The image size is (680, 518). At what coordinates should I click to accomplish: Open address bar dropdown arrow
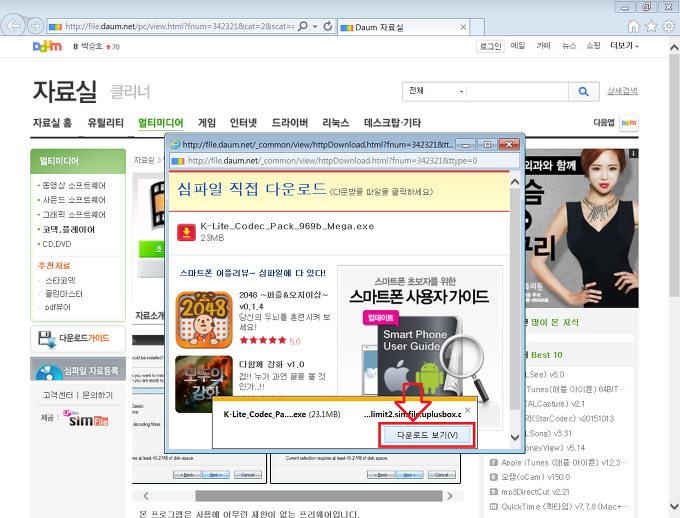[315, 26]
